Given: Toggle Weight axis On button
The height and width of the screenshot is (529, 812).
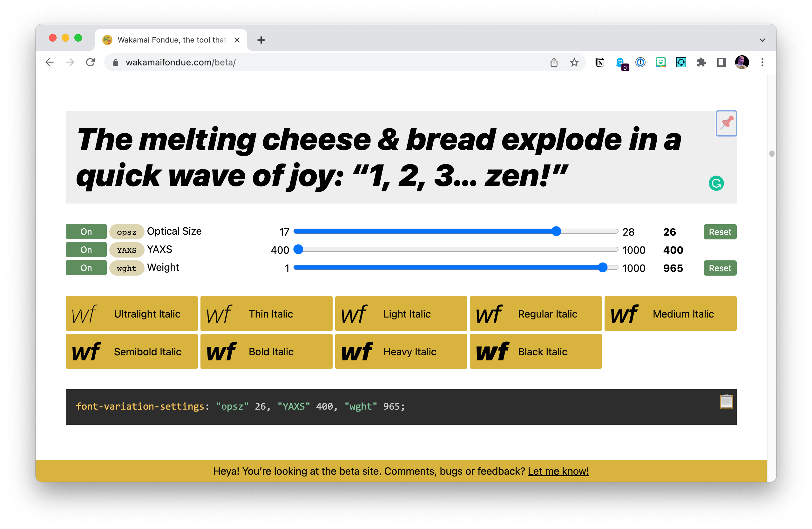Looking at the screenshot, I should click(x=86, y=268).
